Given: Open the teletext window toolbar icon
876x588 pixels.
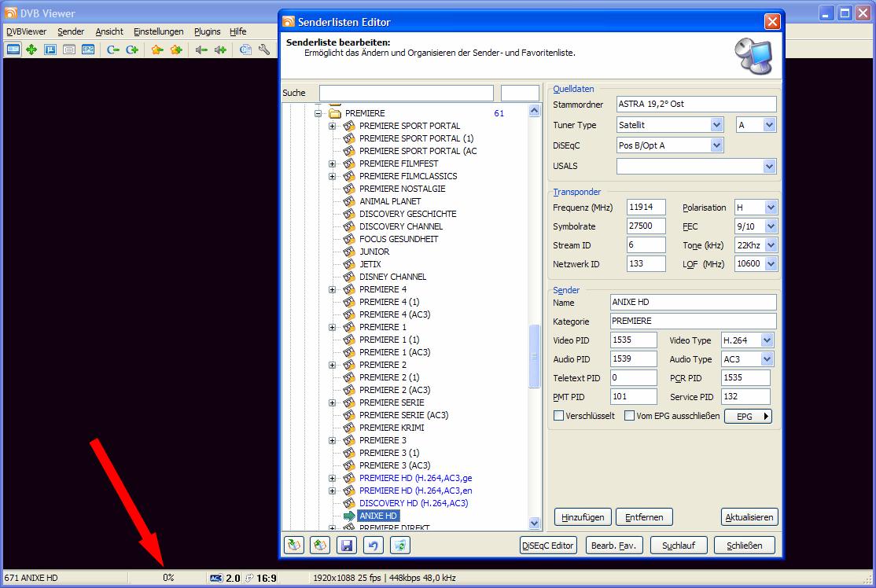Looking at the screenshot, I should [x=69, y=50].
